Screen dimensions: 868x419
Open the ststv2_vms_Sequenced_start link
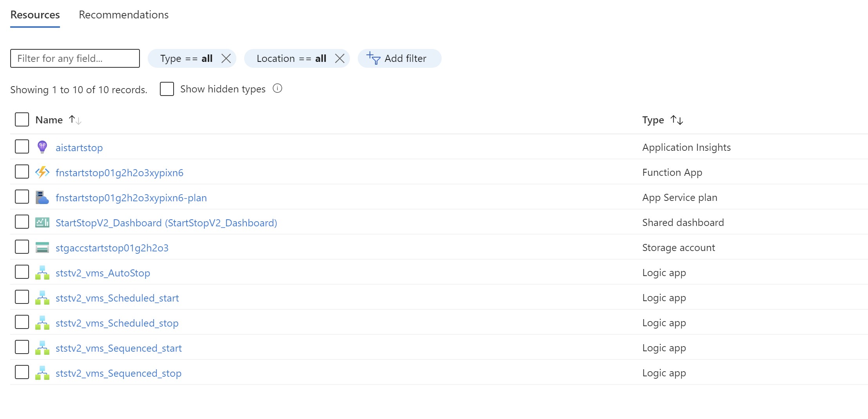(x=119, y=348)
